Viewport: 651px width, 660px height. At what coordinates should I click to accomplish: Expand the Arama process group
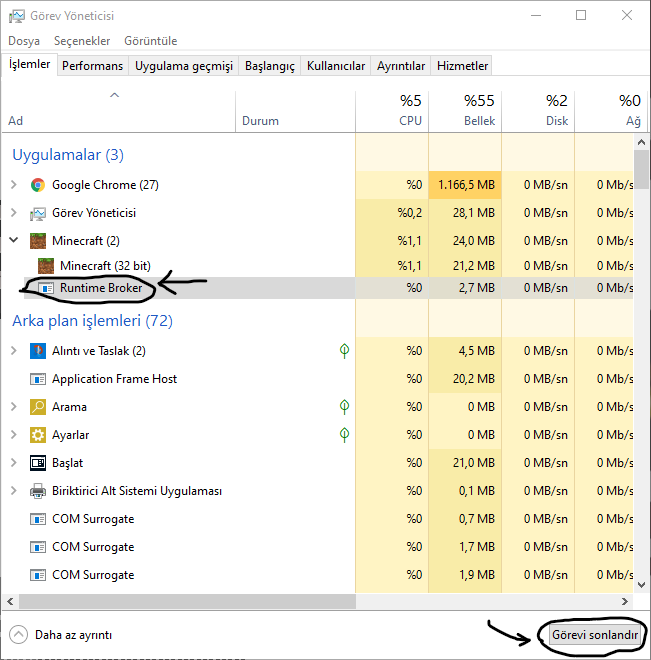pyautogui.click(x=13, y=407)
